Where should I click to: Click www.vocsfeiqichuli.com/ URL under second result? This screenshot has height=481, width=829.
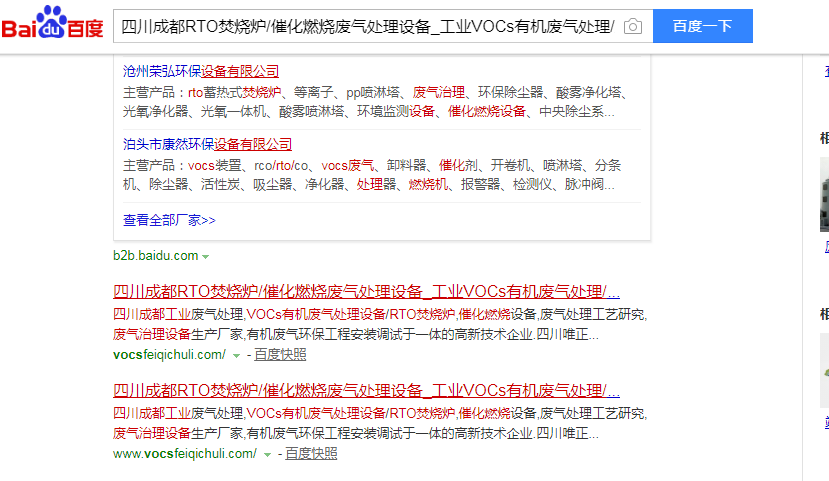185,453
